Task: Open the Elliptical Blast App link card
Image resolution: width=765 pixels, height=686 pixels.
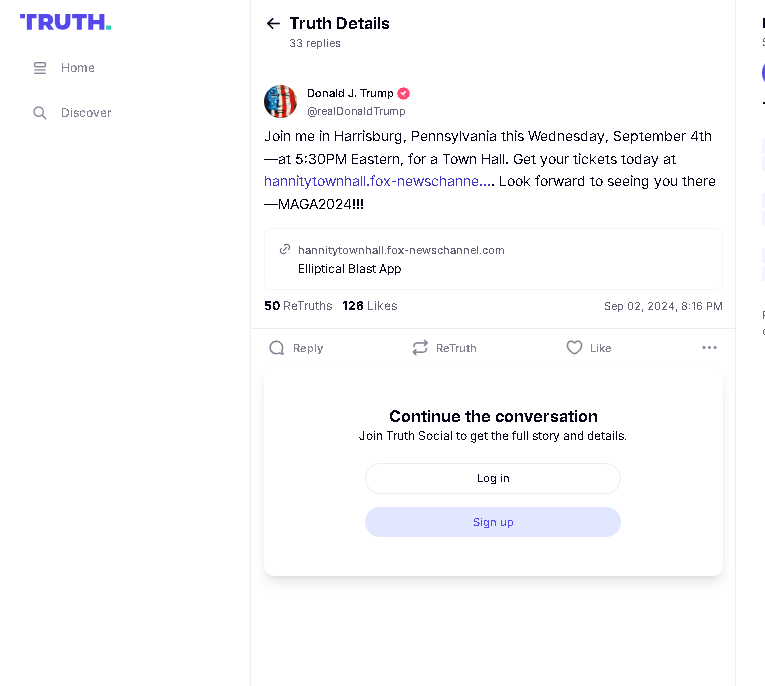Action: pyautogui.click(x=493, y=259)
